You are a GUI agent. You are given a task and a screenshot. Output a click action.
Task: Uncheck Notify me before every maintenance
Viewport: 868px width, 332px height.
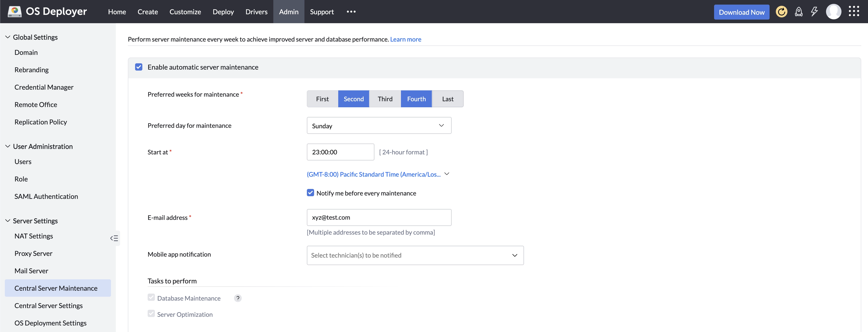point(310,193)
